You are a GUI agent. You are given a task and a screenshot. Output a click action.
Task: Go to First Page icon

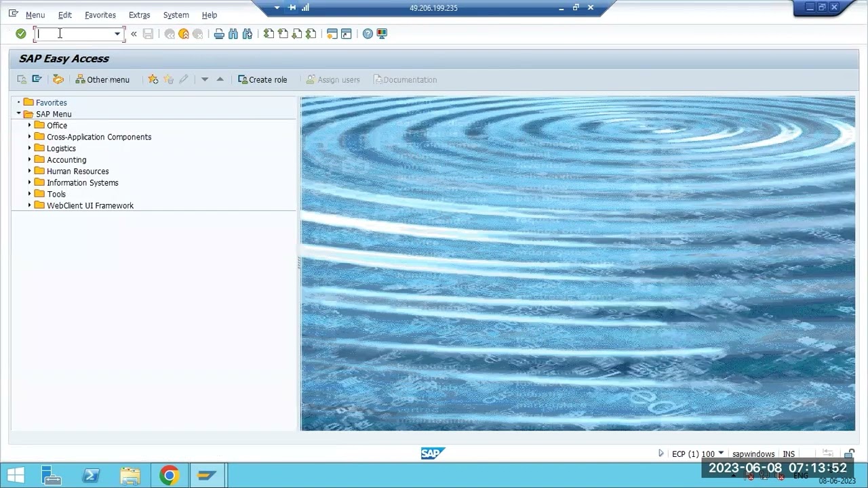[x=269, y=34]
